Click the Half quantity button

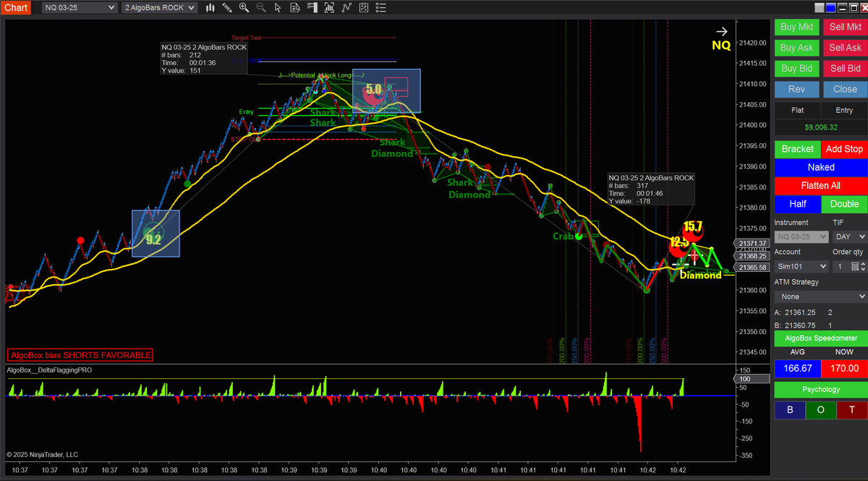pos(798,204)
